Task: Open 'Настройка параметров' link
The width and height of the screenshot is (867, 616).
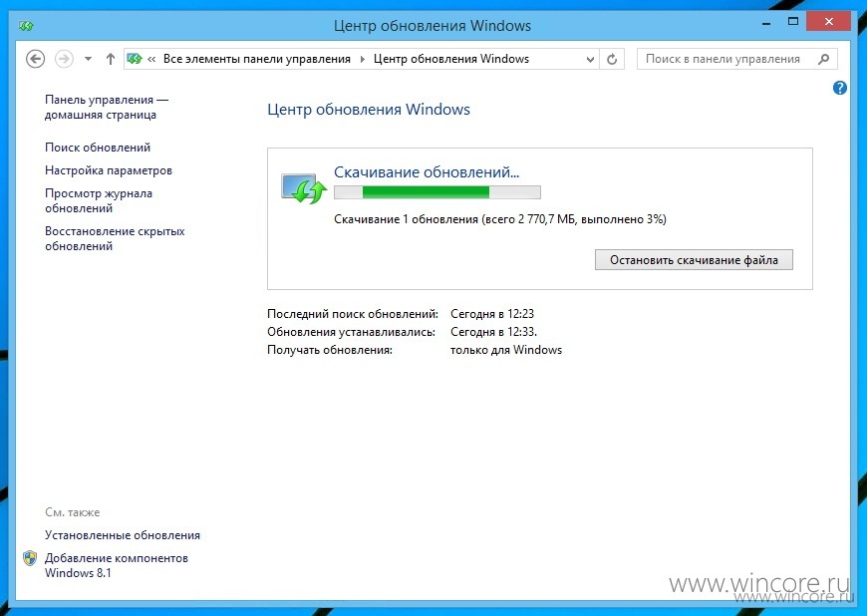Action: pyautogui.click(x=109, y=170)
